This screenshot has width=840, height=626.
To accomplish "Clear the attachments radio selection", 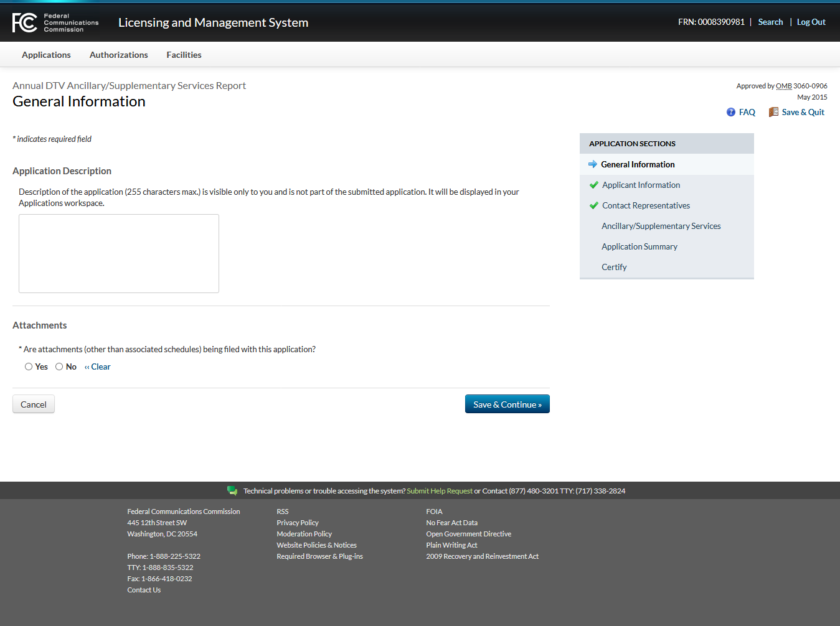I will pos(98,367).
